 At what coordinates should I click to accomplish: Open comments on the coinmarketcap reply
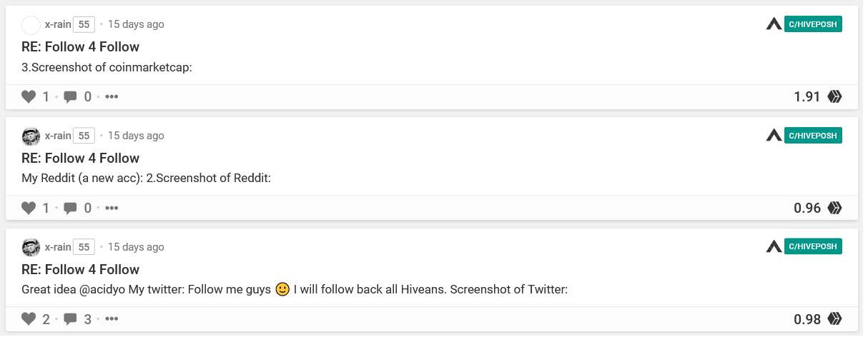[x=70, y=97]
